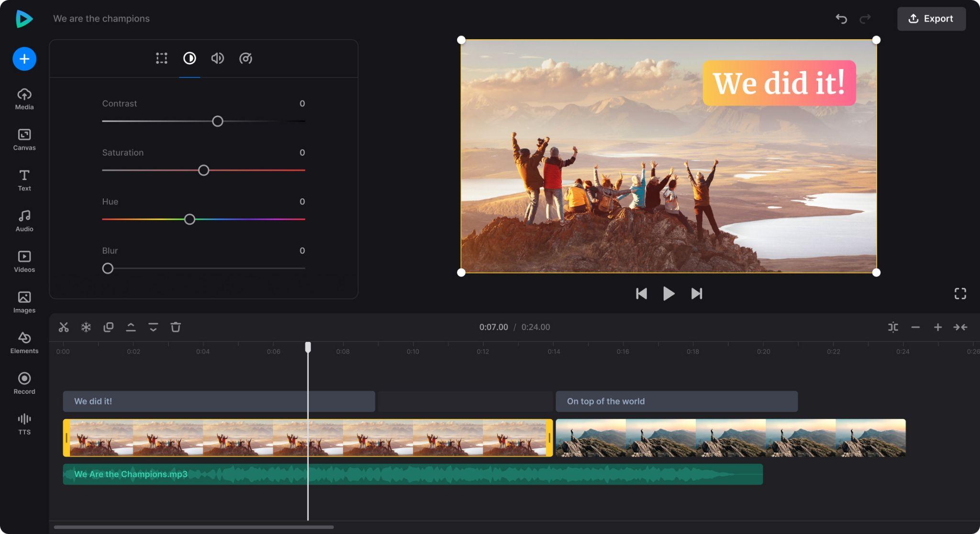Switch to the Audio tab in the adjustments panel
This screenshot has height=534, width=980.
pos(218,58)
